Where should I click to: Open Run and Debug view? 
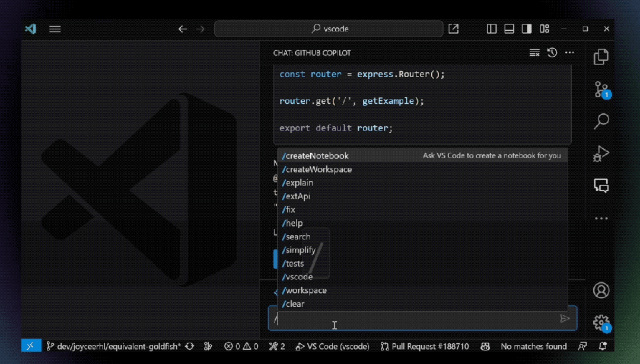coord(601,154)
